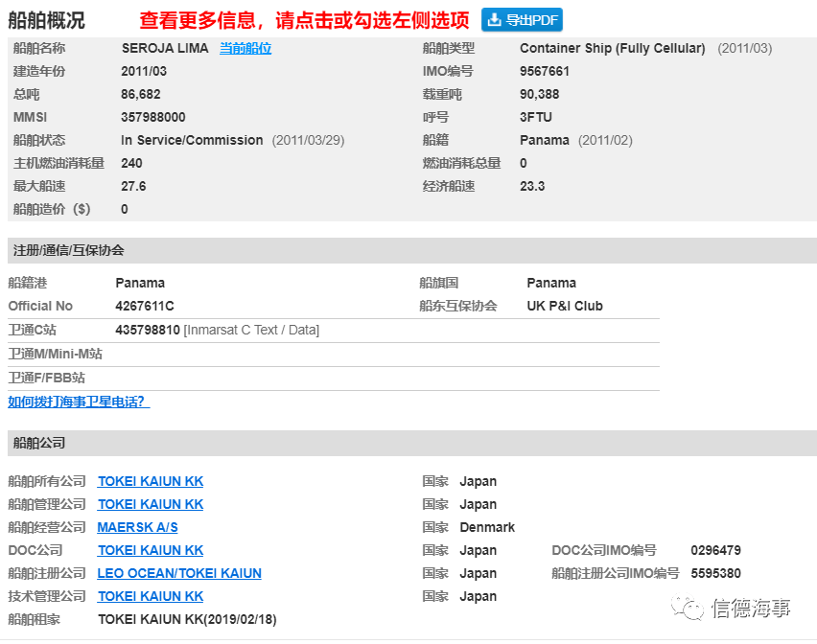Select the main engine fuel consumption 240
The width and height of the screenshot is (817, 644).
(x=131, y=163)
